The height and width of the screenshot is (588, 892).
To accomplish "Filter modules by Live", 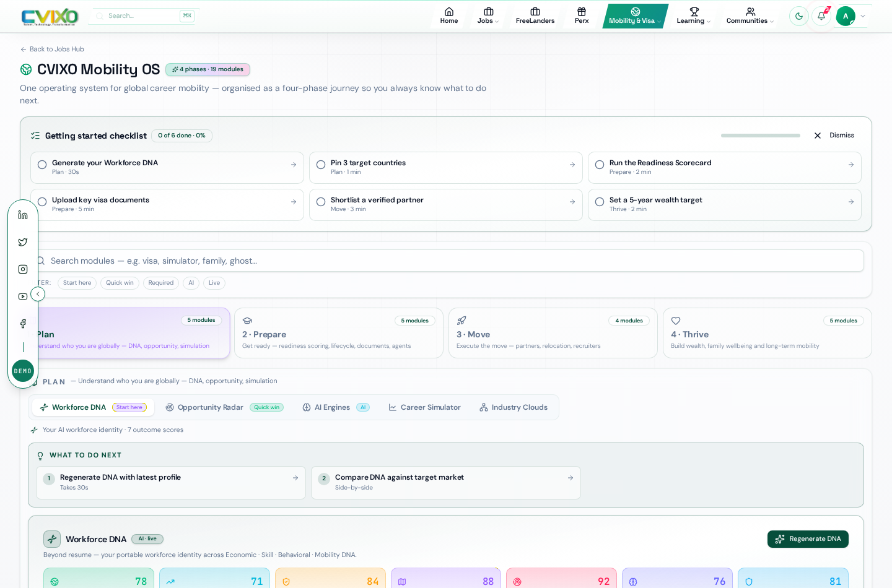I will point(214,283).
